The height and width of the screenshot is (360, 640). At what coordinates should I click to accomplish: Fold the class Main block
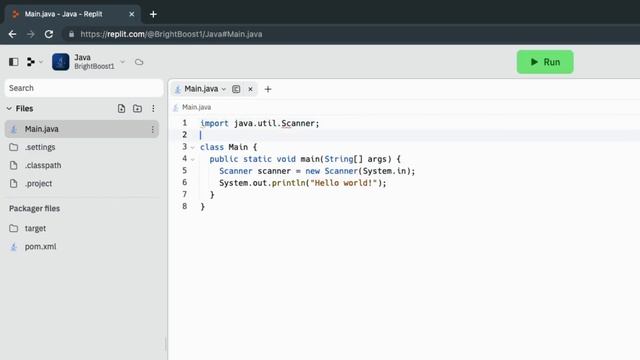(x=193, y=147)
